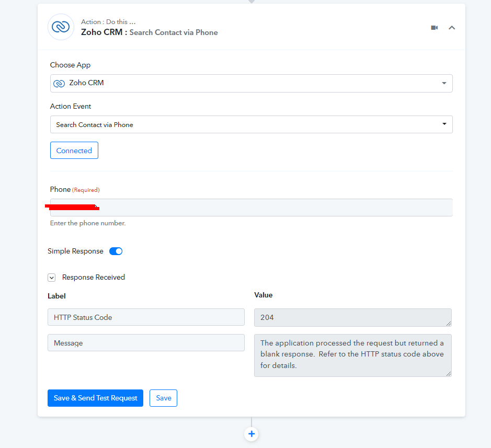The width and height of the screenshot is (491, 448).
Task: Click the blank response message text area
Action: tap(352, 355)
